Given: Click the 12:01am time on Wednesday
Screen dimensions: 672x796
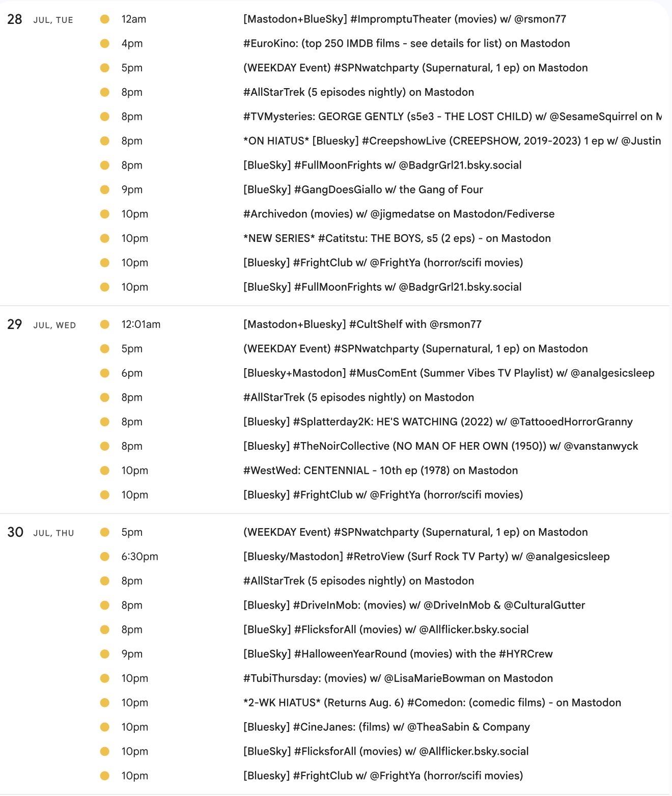Looking at the screenshot, I should (141, 325).
